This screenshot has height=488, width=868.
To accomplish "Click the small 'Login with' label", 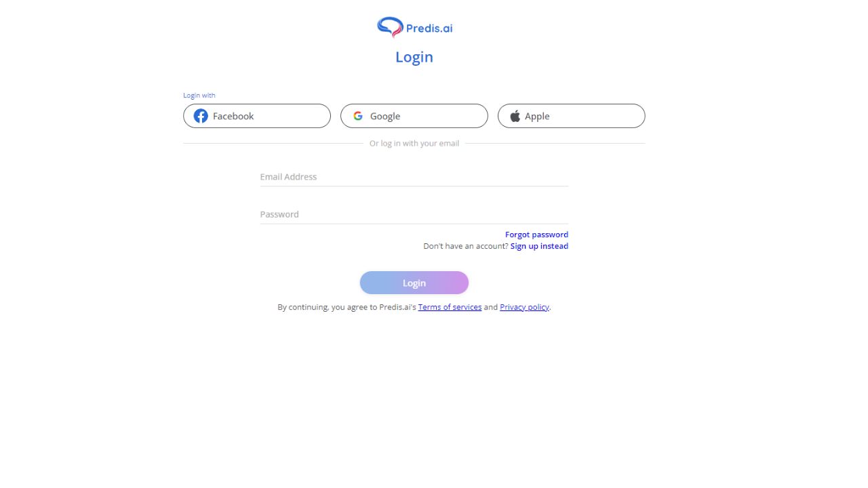I will (x=199, y=96).
